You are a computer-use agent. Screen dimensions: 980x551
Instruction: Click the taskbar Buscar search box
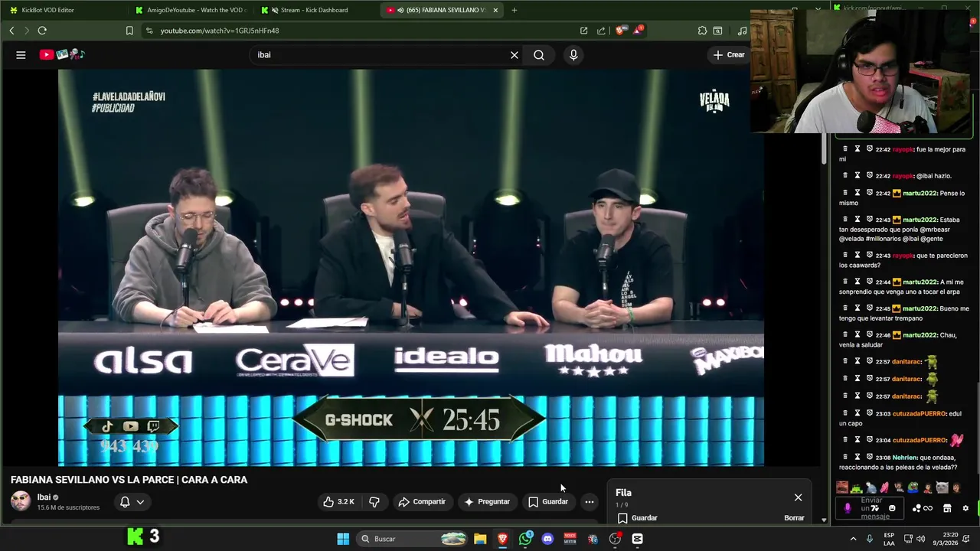[x=413, y=539]
